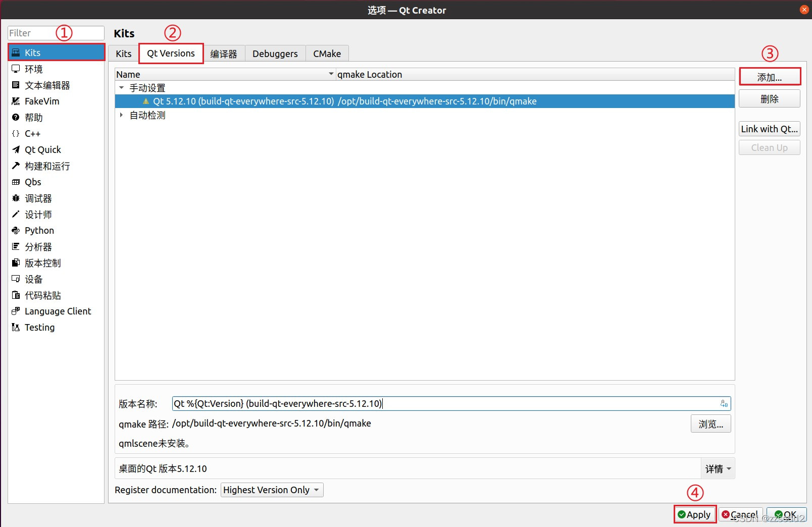The height and width of the screenshot is (527, 812).
Task: Open FakeVim settings icon
Action: [16, 101]
